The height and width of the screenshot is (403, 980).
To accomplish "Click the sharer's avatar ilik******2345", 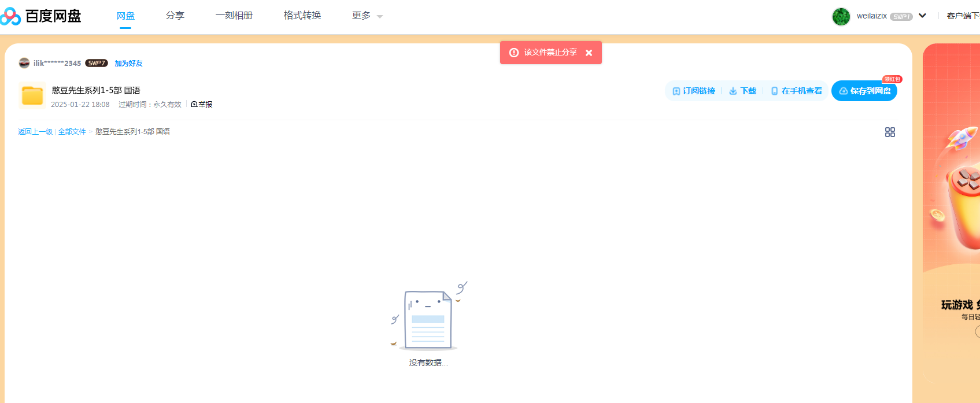I will click(x=24, y=63).
